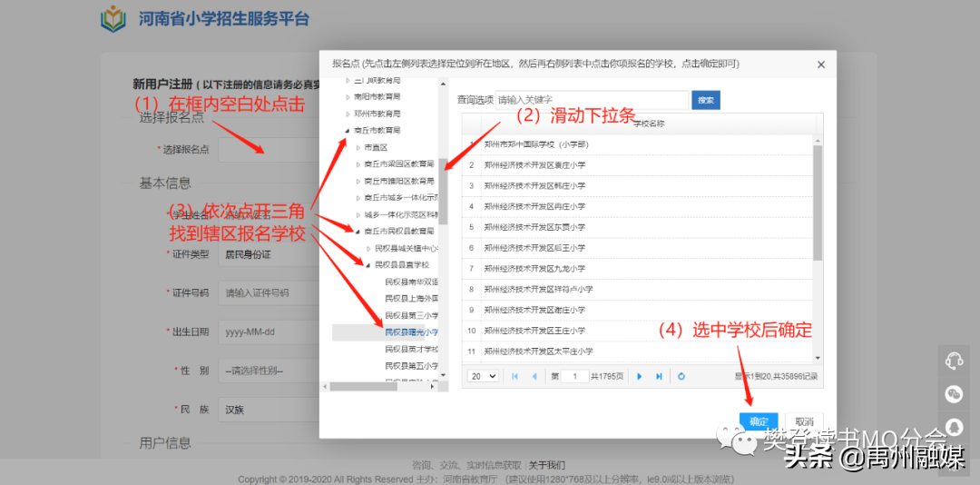980x485 pixels.
Task: Jump to the last page of results
Action: pos(659,376)
